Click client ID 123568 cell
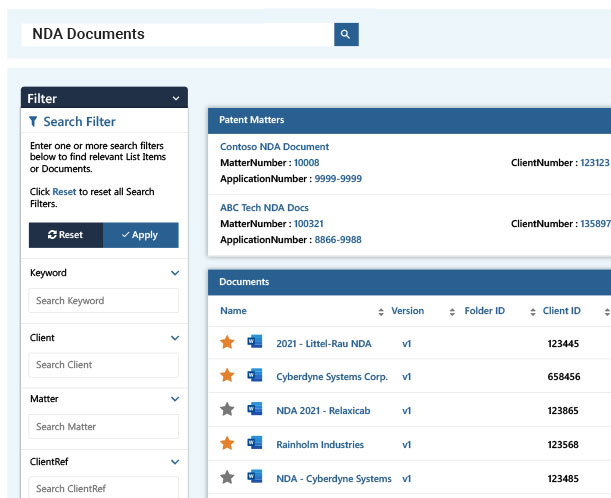Image resolution: width=611 pixels, height=498 pixels. coord(563,445)
